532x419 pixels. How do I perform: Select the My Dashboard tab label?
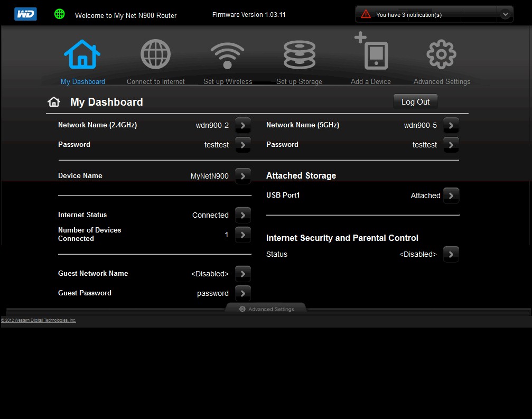83,82
